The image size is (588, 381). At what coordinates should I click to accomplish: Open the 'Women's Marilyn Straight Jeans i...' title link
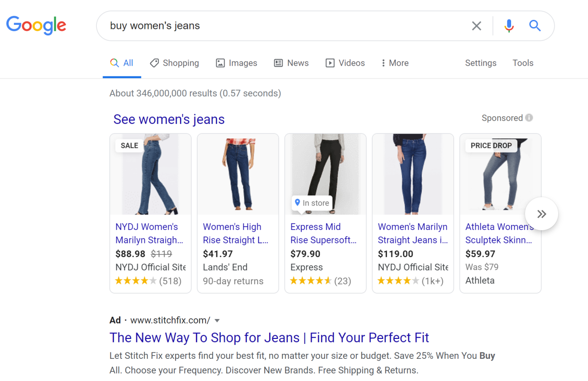[x=413, y=233]
